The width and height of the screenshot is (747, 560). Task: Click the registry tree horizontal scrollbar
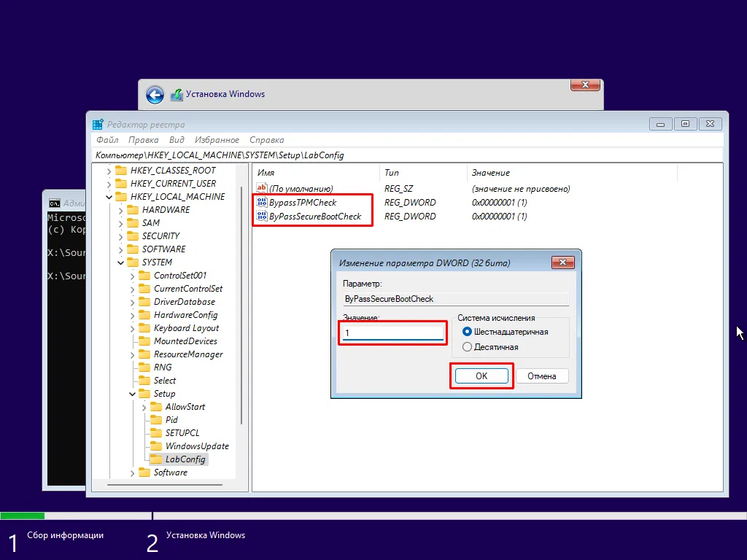(x=165, y=485)
